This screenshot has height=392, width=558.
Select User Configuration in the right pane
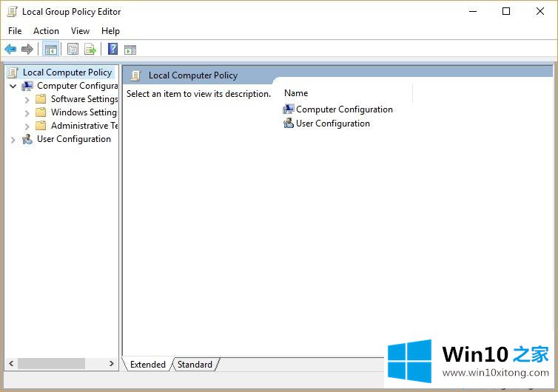(x=332, y=124)
